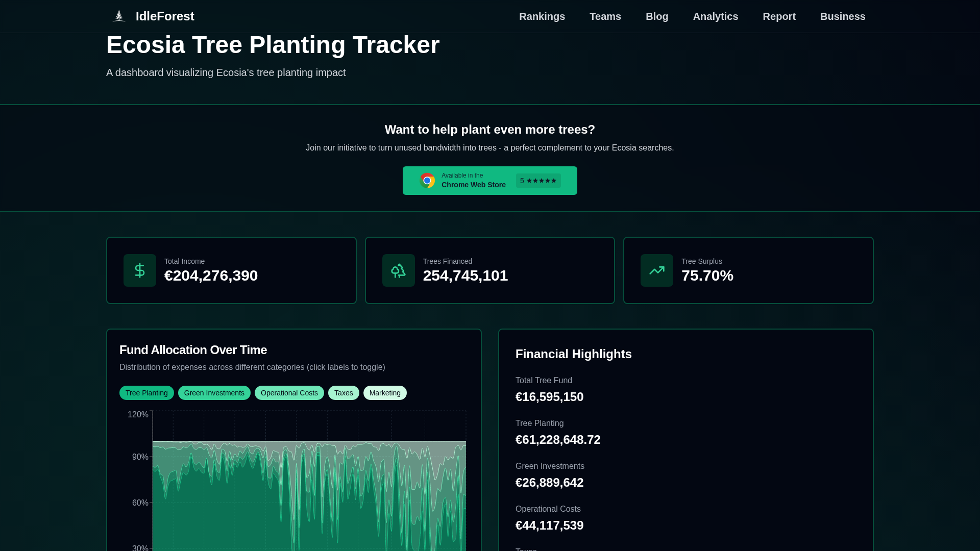The width and height of the screenshot is (980, 551).
Task: Click the 90% axis label on chart
Action: click(x=140, y=457)
